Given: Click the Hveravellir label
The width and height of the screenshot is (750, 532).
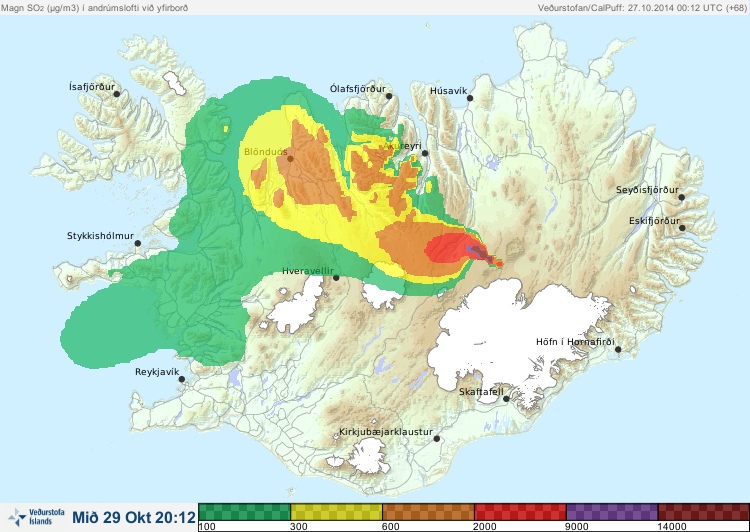Looking at the screenshot, I should pos(308,271).
